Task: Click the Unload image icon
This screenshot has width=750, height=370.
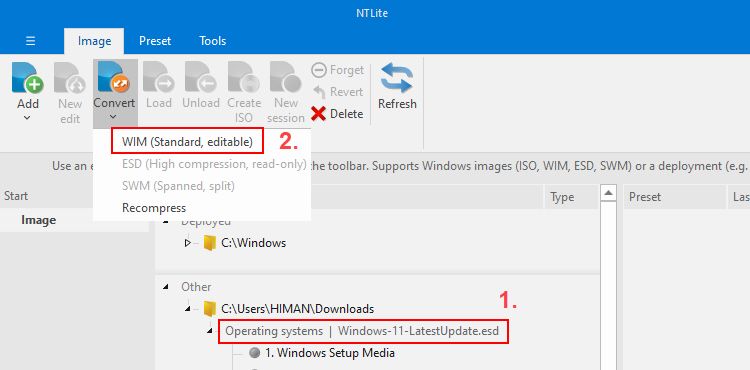Action: [201, 77]
